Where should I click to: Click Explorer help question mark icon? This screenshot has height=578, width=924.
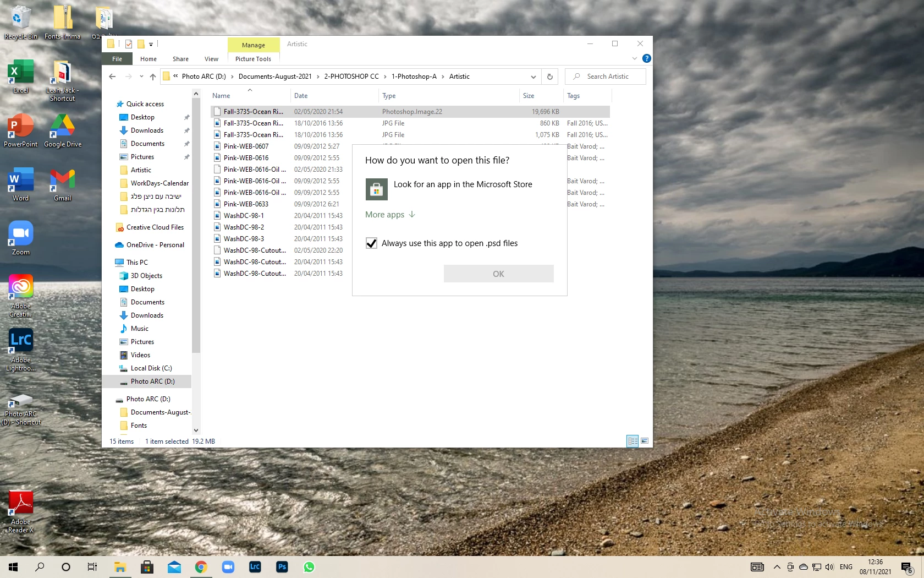click(647, 58)
